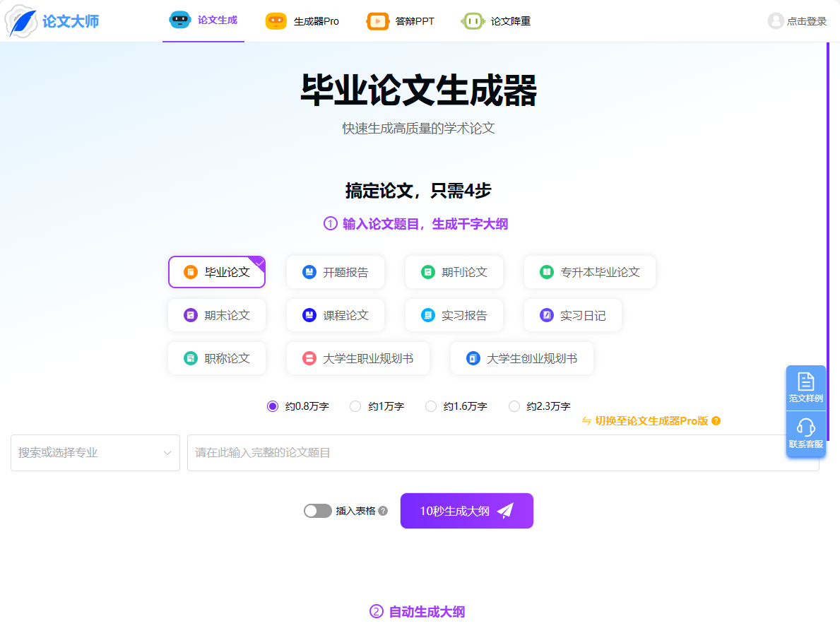Enable the 插入表格 switch
Image resolution: width=840 pixels, height=626 pixels.
tap(317, 510)
